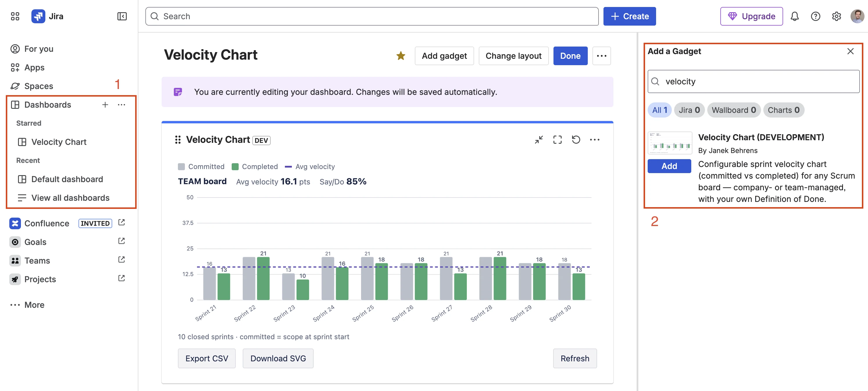Open starred Velocity Chart dashboard
Image resolution: width=868 pixels, height=391 pixels.
click(59, 142)
